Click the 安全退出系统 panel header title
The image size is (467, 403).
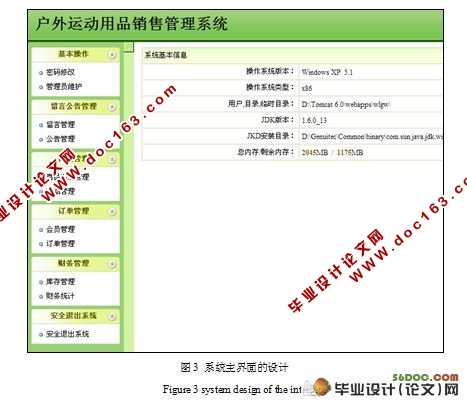73,315
